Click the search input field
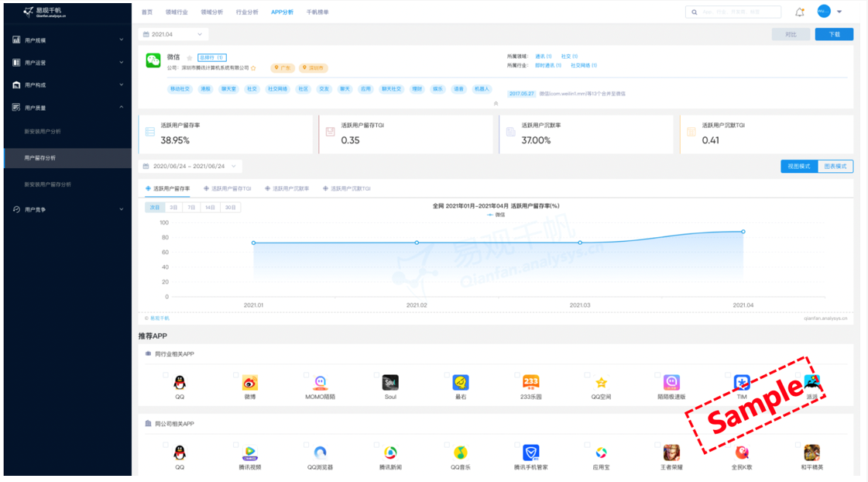Viewport: 868px width, 482px height. (735, 12)
